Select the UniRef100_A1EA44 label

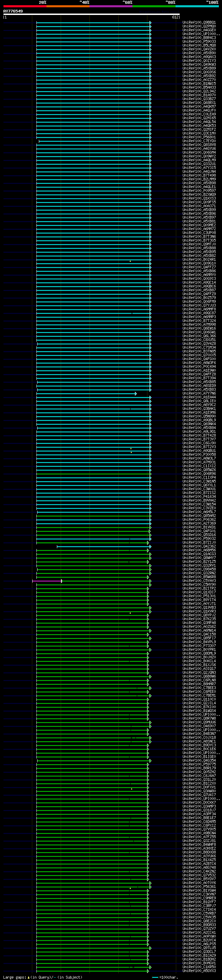tap(199, 397)
